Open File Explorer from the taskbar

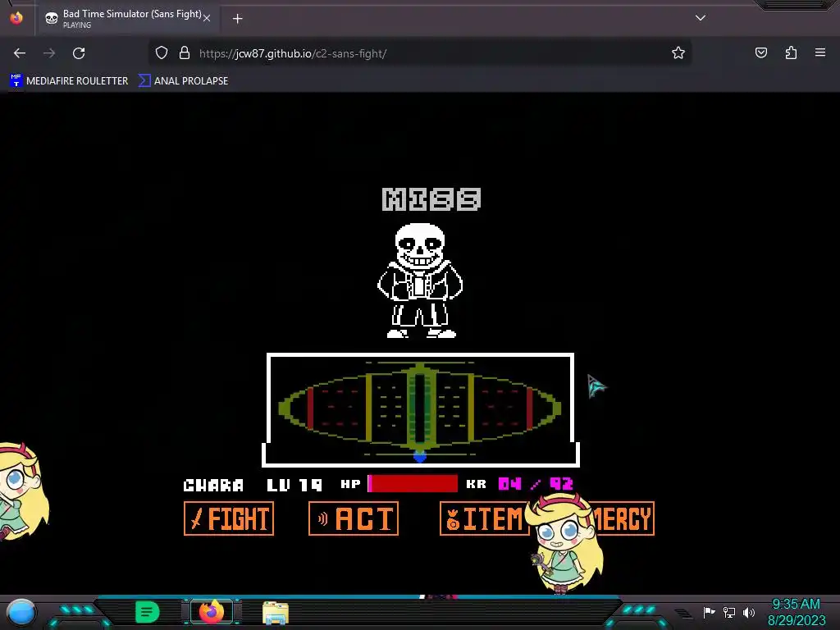[x=276, y=613]
